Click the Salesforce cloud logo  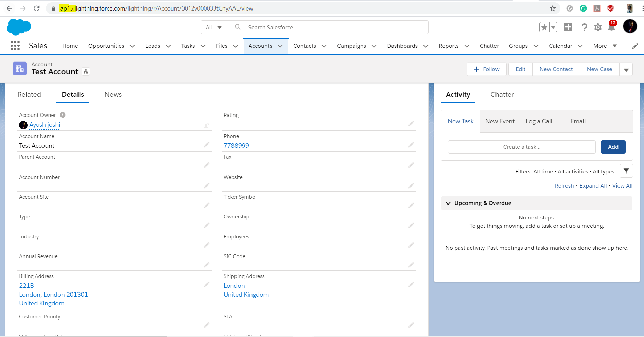19,27
